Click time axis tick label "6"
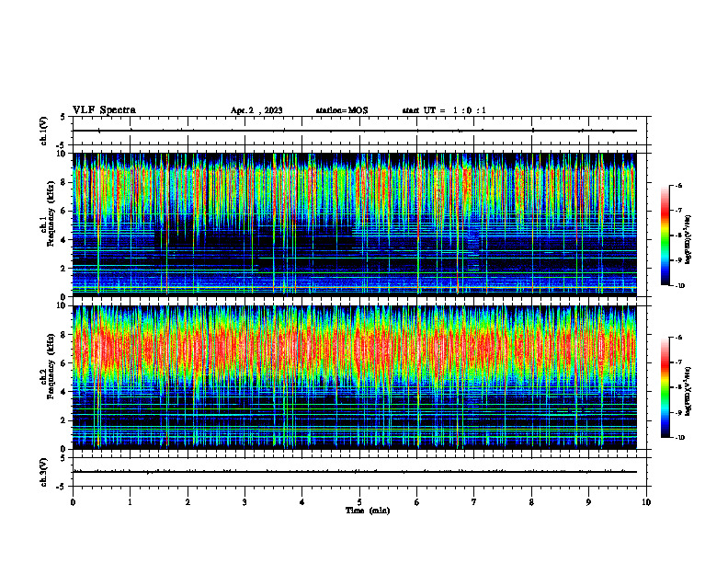 (x=417, y=502)
